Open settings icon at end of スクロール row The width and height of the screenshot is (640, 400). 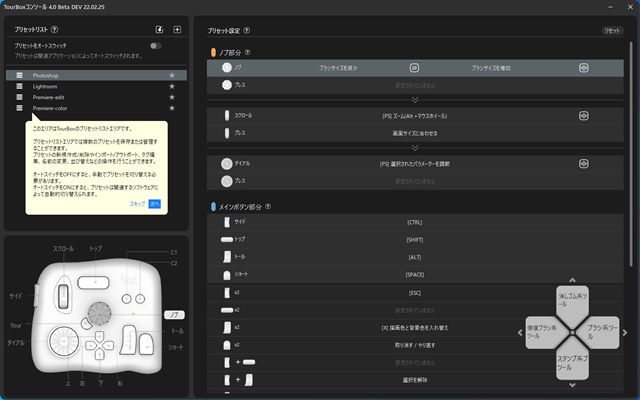[x=584, y=116]
